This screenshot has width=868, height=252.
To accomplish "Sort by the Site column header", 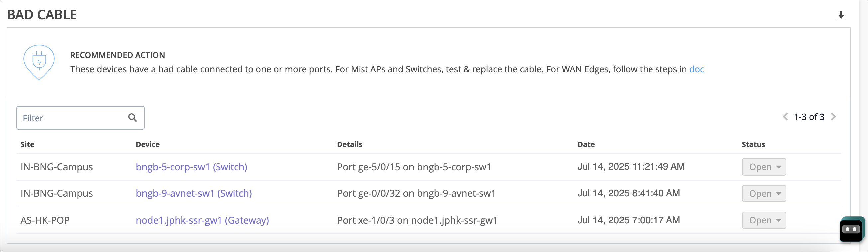I will point(27,144).
